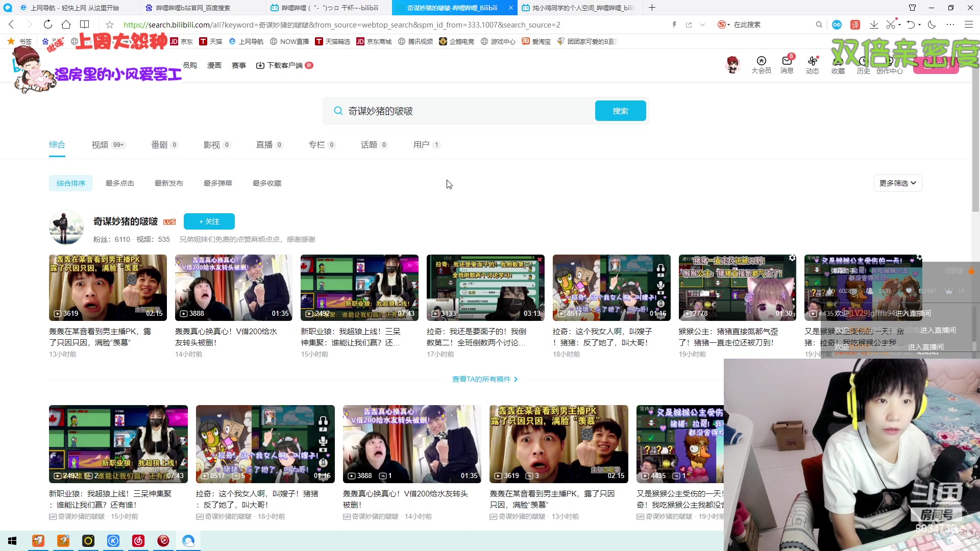Go back with the browser back arrow
Image resolution: width=980 pixels, height=551 pixels.
(11, 24)
